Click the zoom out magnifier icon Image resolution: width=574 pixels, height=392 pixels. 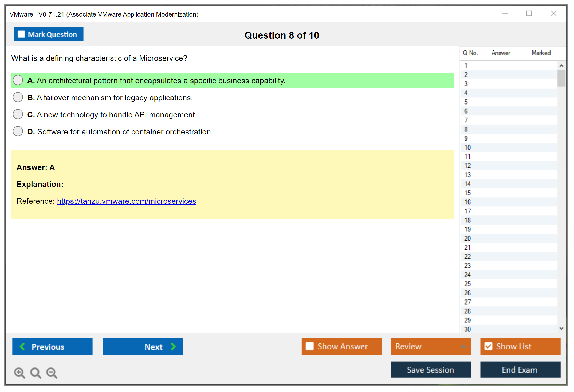click(x=52, y=373)
